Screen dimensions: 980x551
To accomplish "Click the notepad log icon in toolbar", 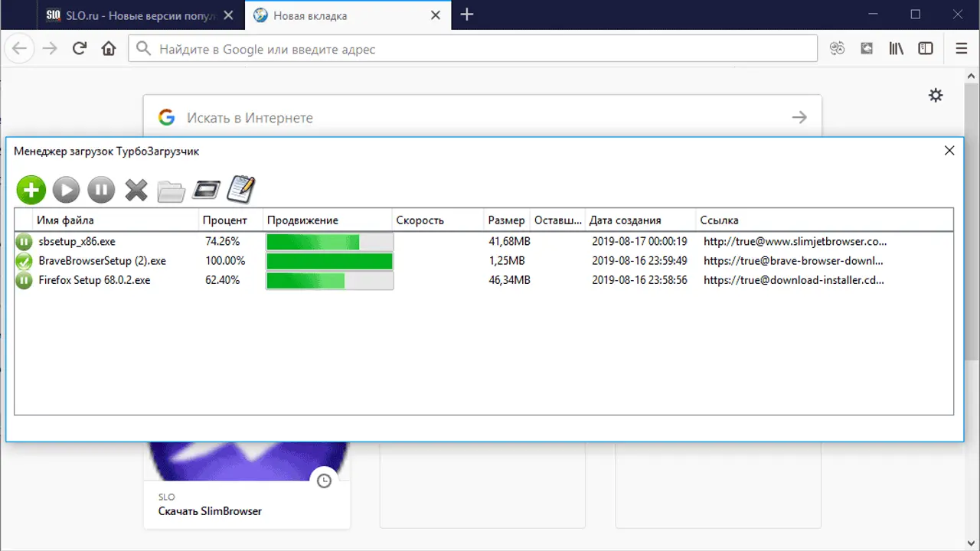I will 241,189.
